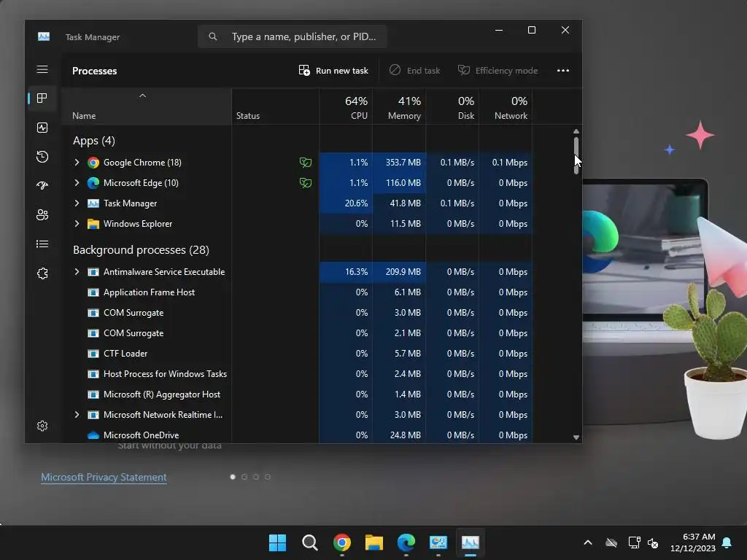Click Run new task button
The height and width of the screenshot is (560, 747).
click(333, 71)
